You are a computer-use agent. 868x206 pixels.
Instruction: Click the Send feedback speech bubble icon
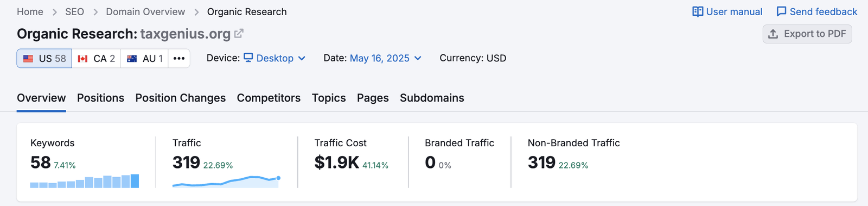coord(781,12)
